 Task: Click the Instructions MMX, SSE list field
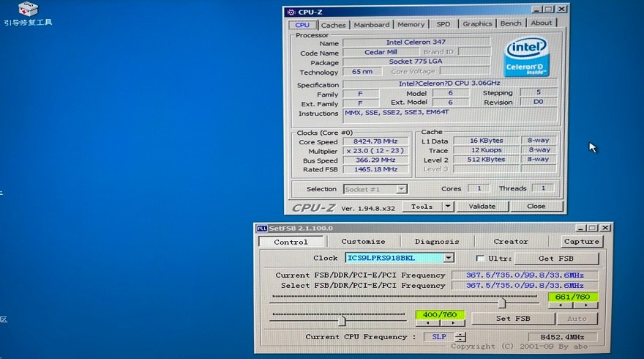click(450, 115)
